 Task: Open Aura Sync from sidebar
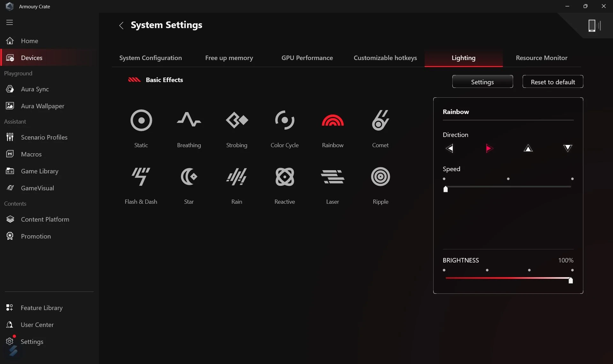tap(49, 89)
